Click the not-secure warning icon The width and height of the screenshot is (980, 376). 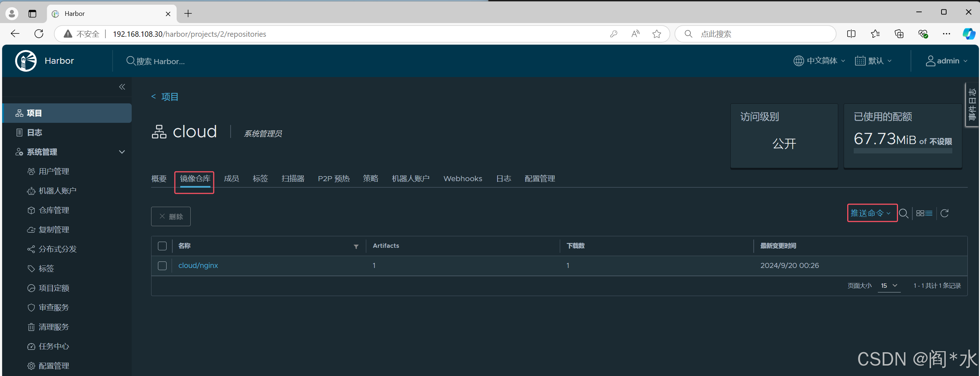(68, 34)
